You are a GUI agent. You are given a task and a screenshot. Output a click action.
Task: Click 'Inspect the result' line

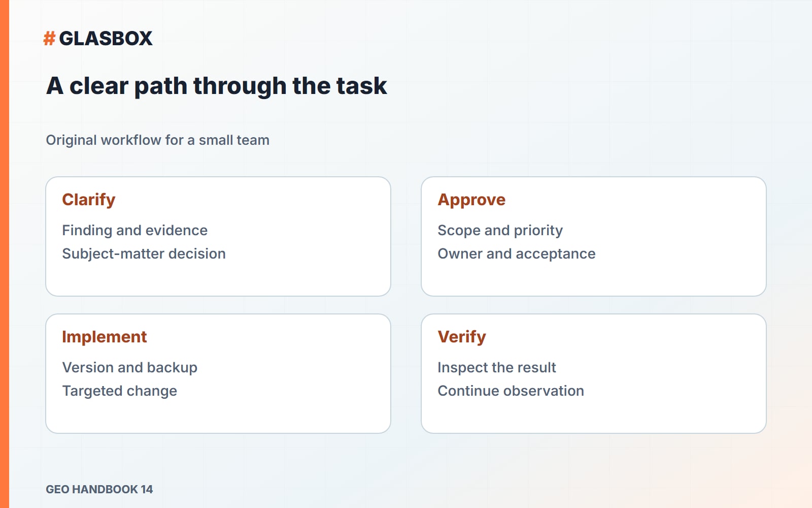pos(497,367)
